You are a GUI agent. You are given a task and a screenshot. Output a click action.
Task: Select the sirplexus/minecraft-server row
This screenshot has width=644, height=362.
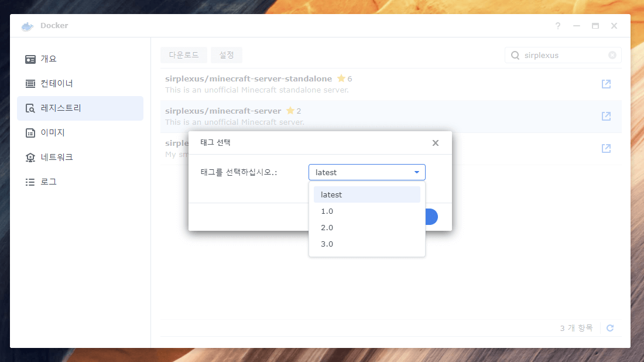click(x=390, y=117)
